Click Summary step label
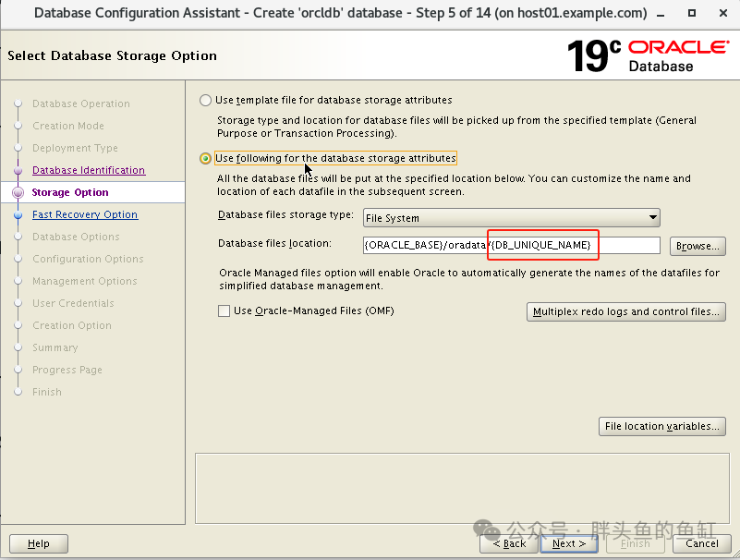Screen dimensions: 740x560 pyautogui.click(x=55, y=347)
